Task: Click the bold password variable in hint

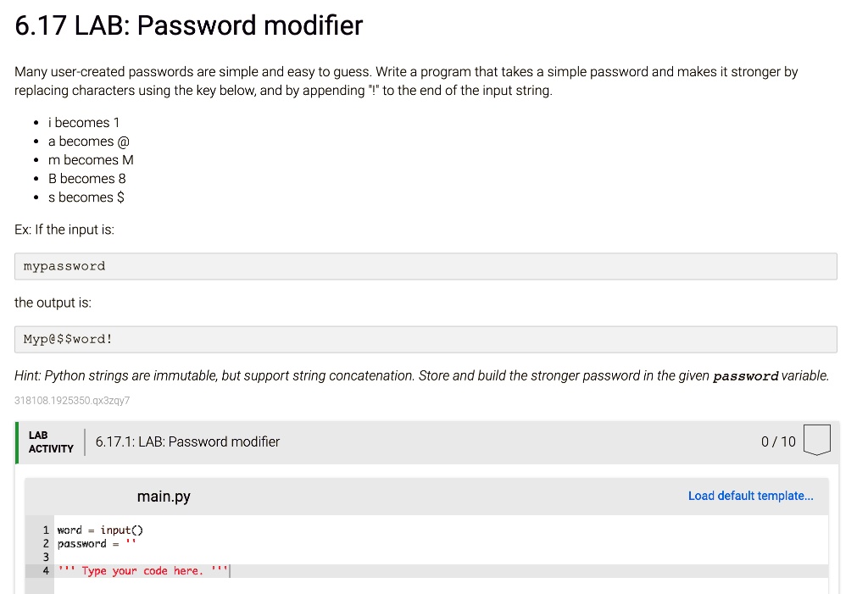Action: [745, 376]
